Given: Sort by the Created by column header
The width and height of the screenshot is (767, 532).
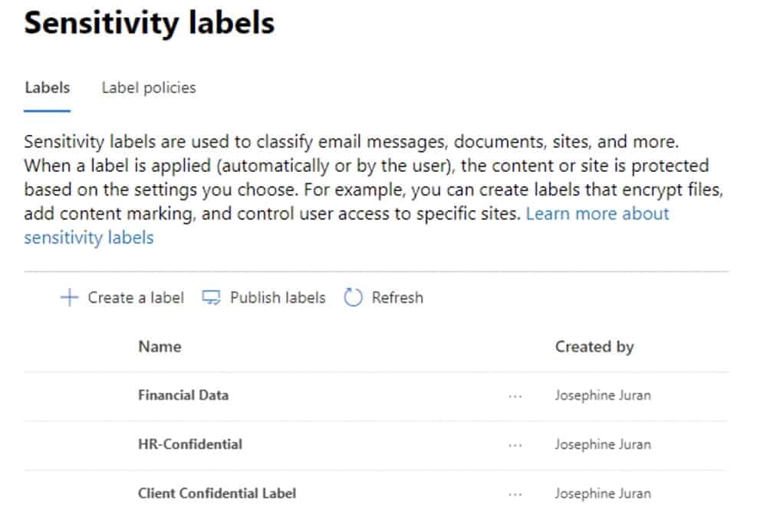Looking at the screenshot, I should 594,346.
